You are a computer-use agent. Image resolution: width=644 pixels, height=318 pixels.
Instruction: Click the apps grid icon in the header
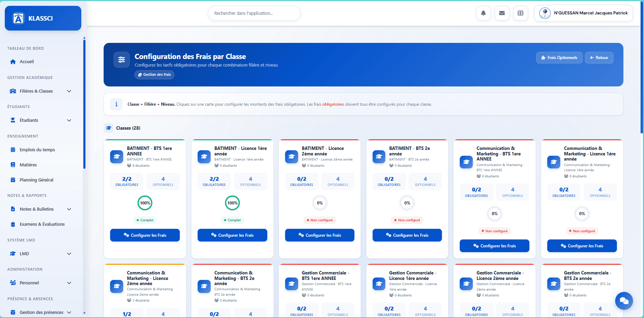click(x=520, y=13)
